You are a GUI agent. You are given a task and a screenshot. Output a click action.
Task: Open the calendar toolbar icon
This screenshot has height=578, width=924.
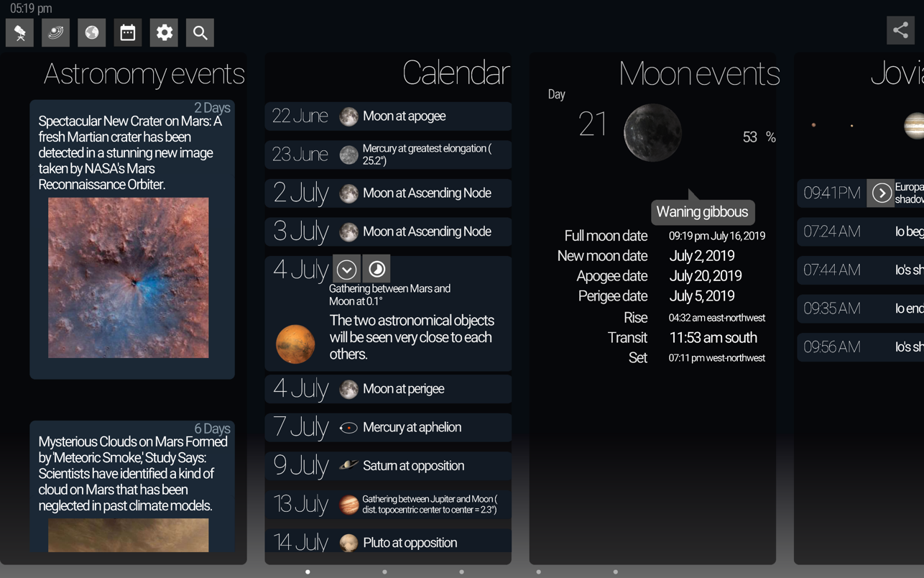point(128,32)
